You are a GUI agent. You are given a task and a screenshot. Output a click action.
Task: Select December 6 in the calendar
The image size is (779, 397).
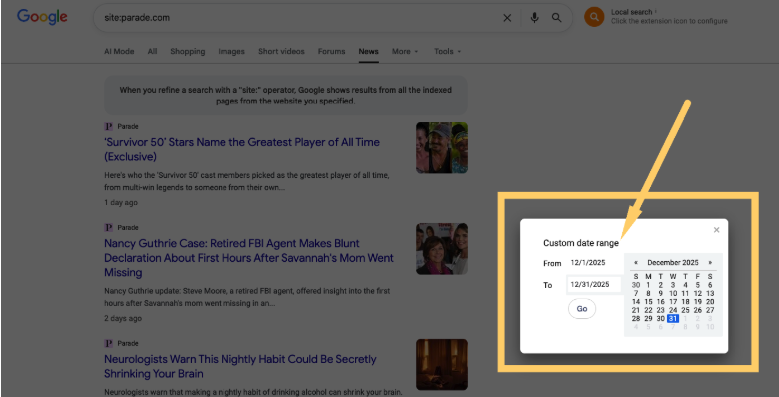click(710, 285)
